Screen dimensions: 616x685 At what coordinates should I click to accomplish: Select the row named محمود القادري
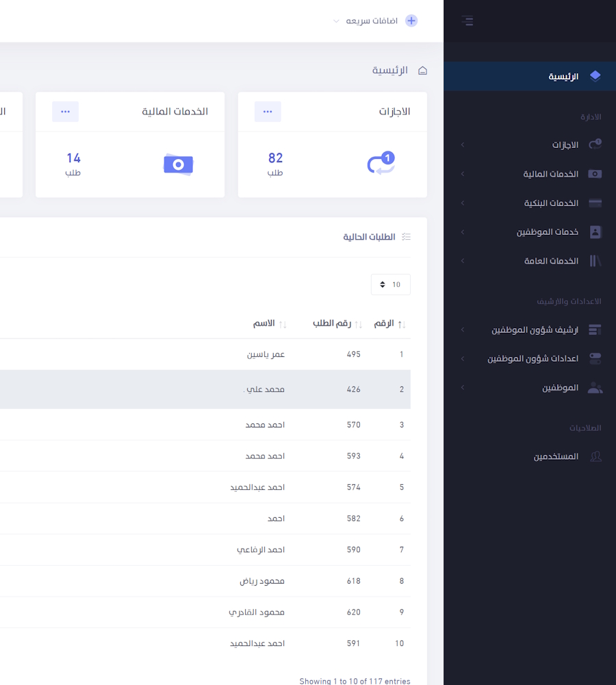click(x=205, y=612)
